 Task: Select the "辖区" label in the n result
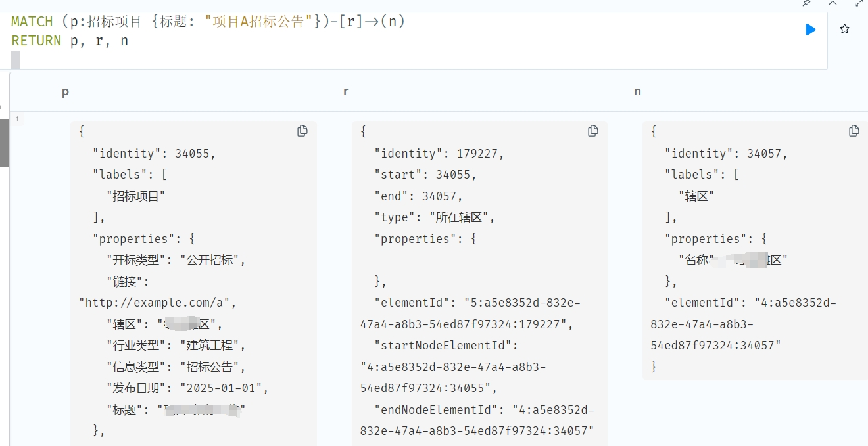click(696, 196)
